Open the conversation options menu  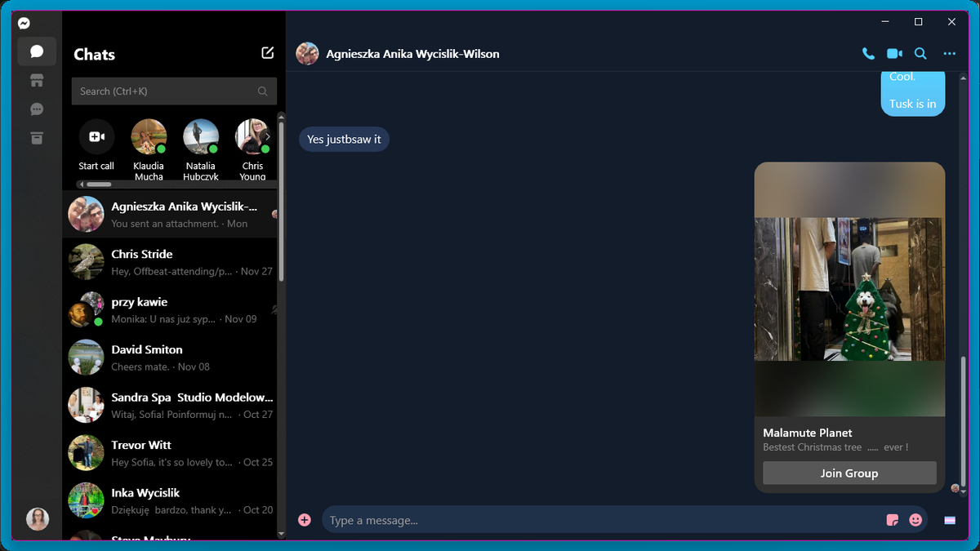coord(948,53)
